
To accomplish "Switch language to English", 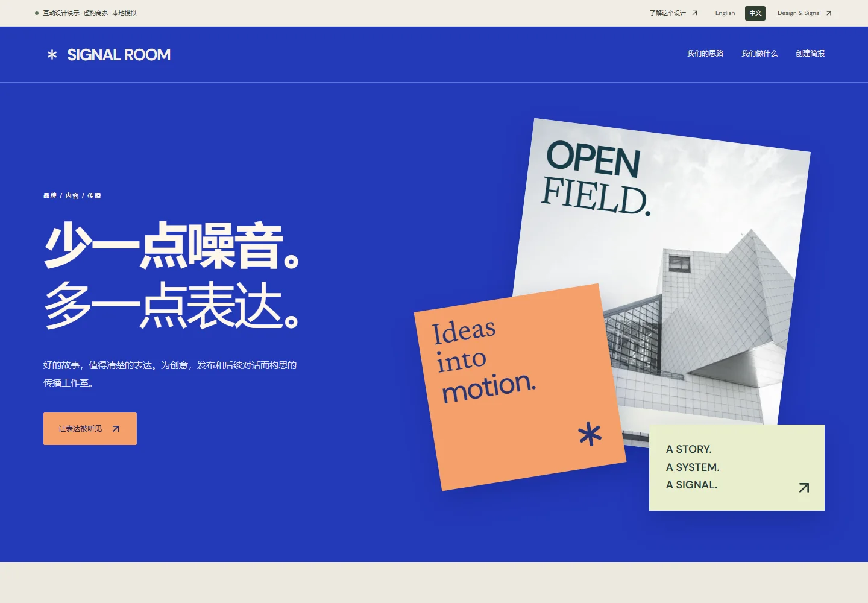I will tap(725, 13).
